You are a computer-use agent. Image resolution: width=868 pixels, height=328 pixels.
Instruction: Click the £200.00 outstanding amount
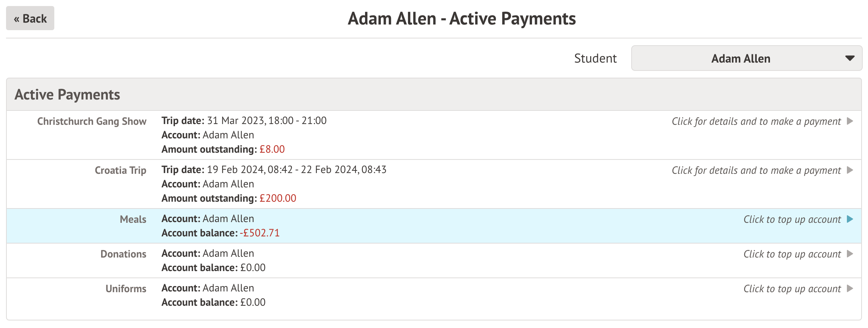(278, 198)
